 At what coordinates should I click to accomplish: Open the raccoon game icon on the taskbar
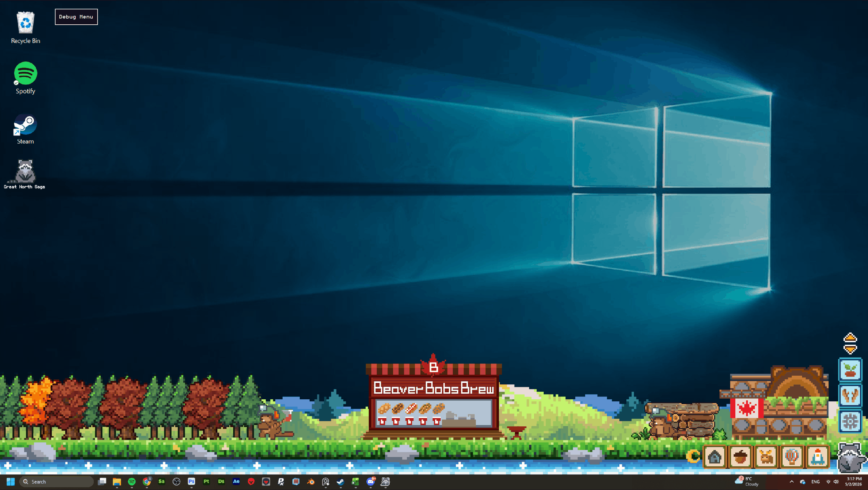[x=385, y=482]
